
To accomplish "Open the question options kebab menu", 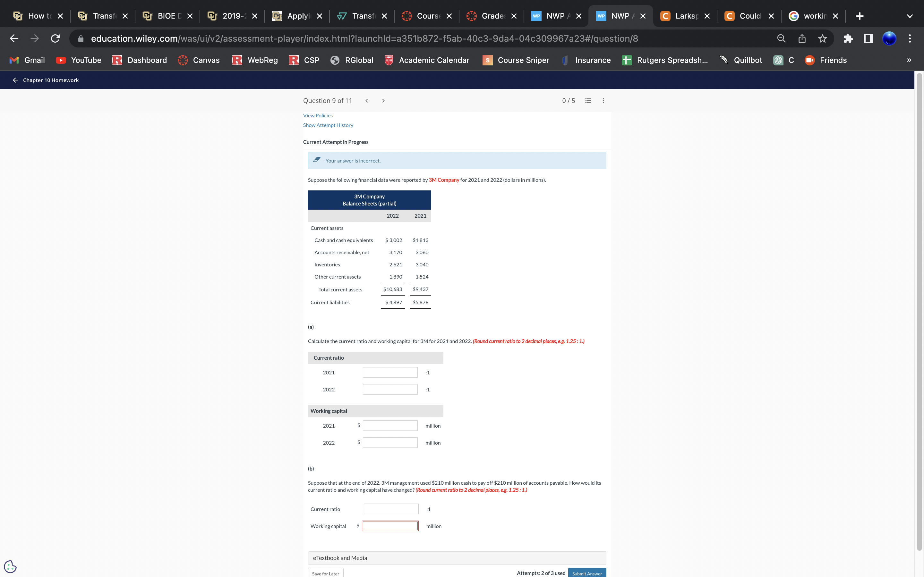I will click(603, 101).
